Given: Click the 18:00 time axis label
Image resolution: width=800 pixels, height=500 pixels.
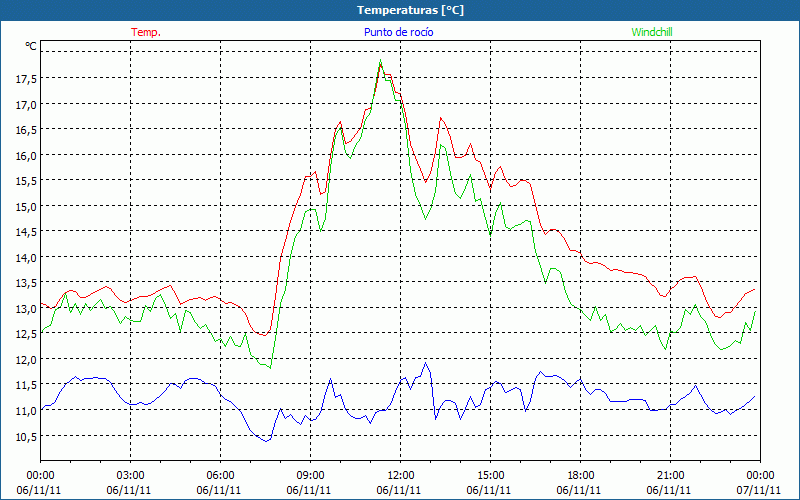Looking at the screenshot, I should click(x=581, y=476).
